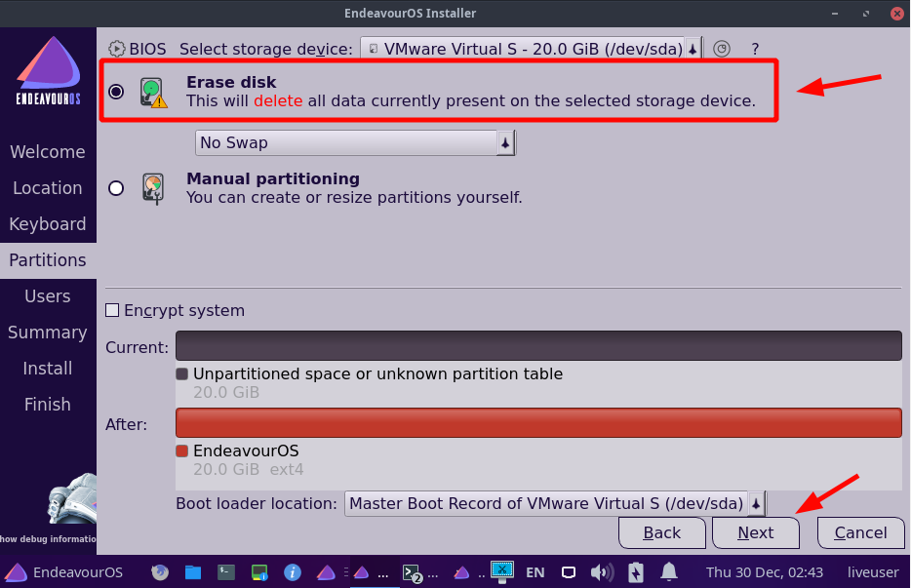911x588 pixels.
Task: Go to the Summary step in sidebar
Action: 48,333
